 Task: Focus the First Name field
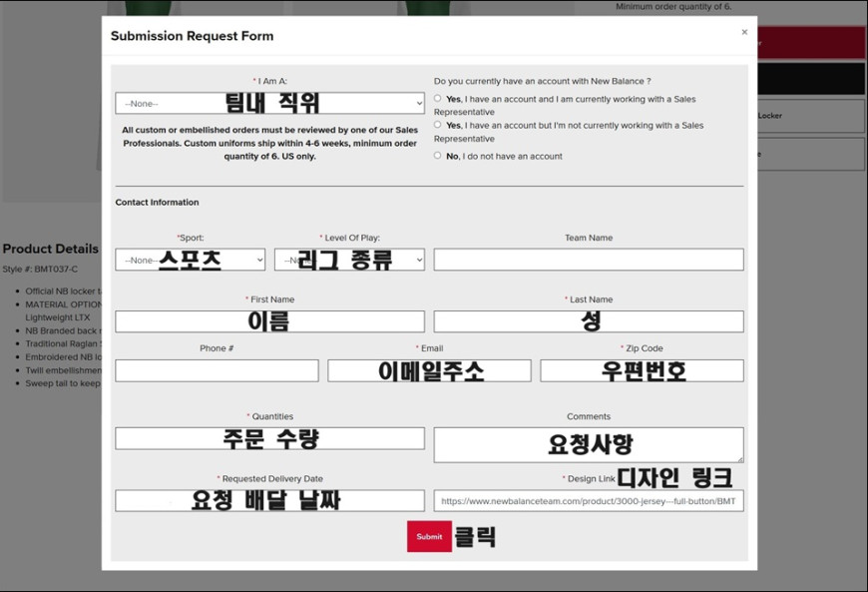[270, 321]
